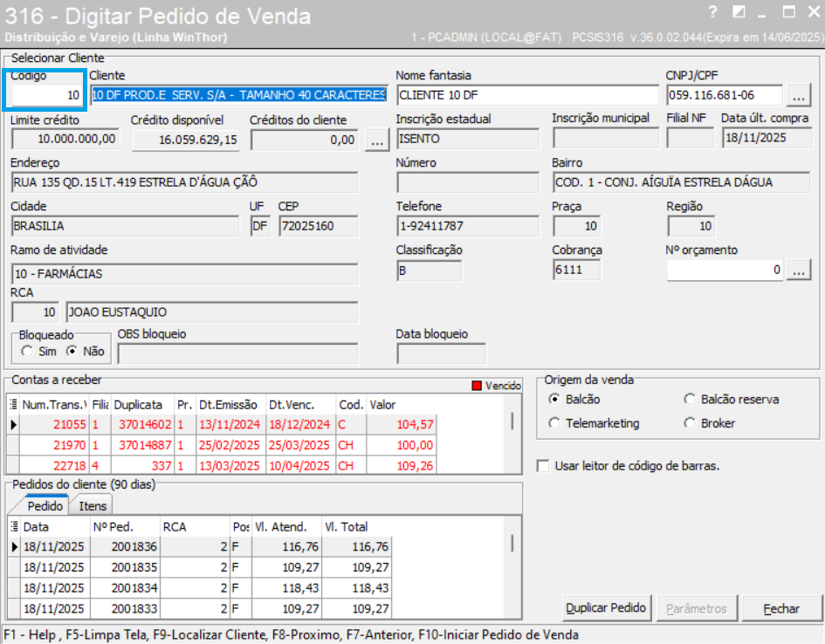Click row pointer arrow of order 2001836
Viewport: 825px width, 644px height.
point(13,547)
